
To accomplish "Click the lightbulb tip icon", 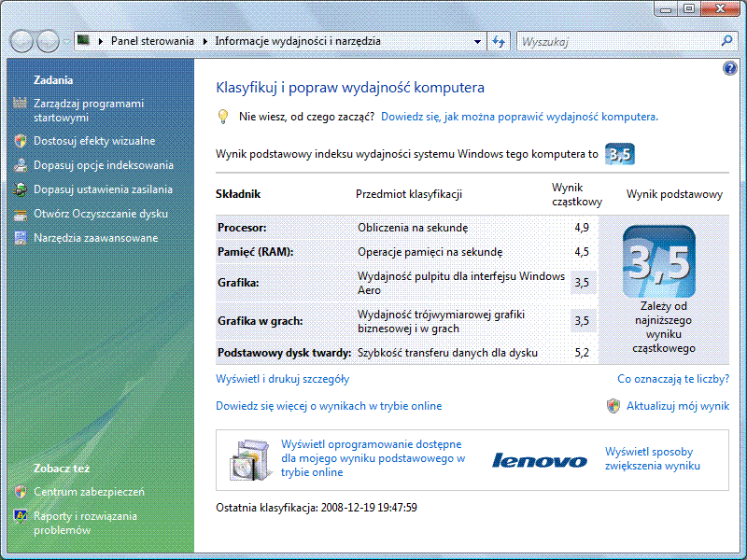I will click(x=222, y=117).
